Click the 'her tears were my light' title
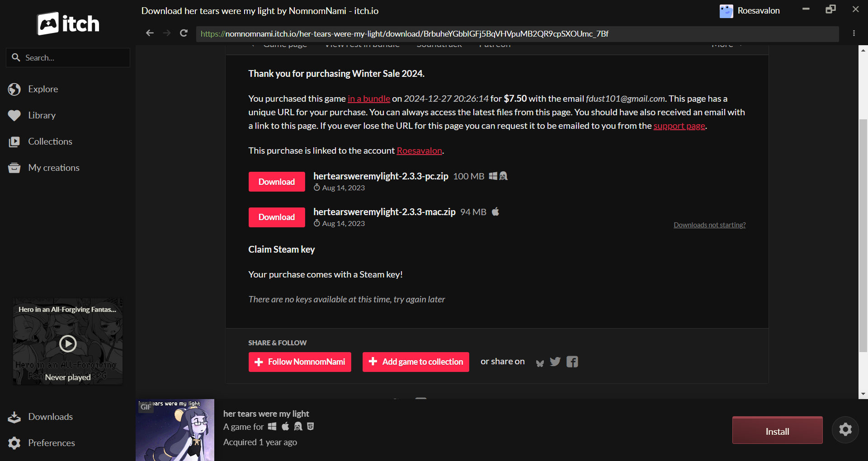Image resolution: width=868 pixels, height=461 pixels. tap(266, 414)
